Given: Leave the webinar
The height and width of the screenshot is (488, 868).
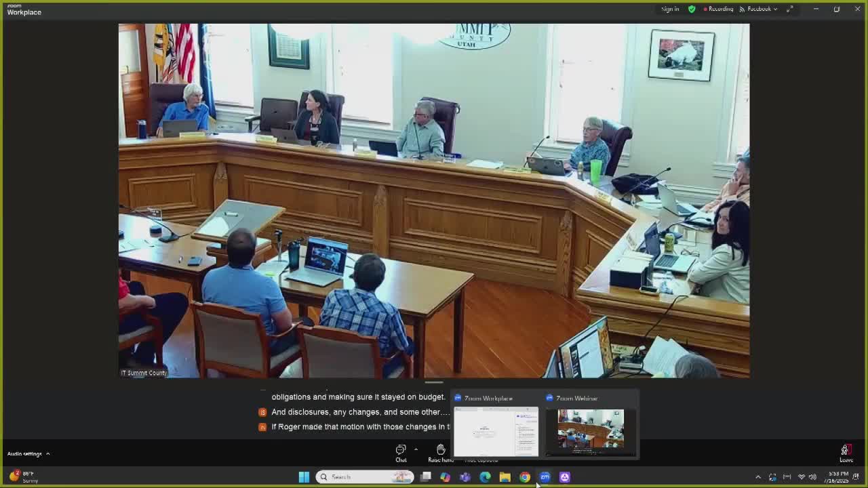Looking at the screenshot, I should point(846,453).
